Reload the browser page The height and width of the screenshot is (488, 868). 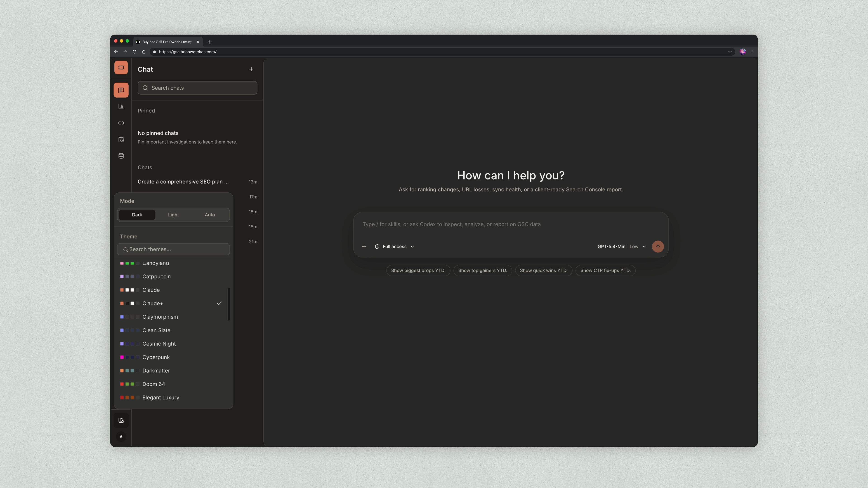(134, 52)
